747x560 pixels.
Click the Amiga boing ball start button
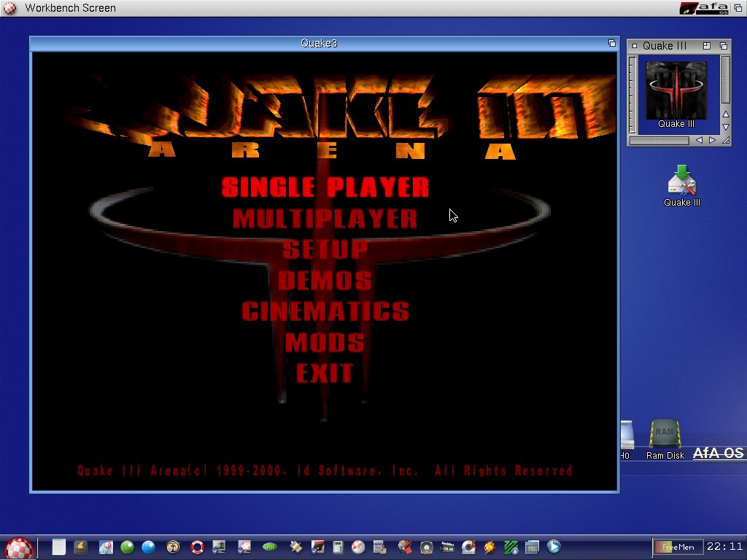tap(19, 547)
